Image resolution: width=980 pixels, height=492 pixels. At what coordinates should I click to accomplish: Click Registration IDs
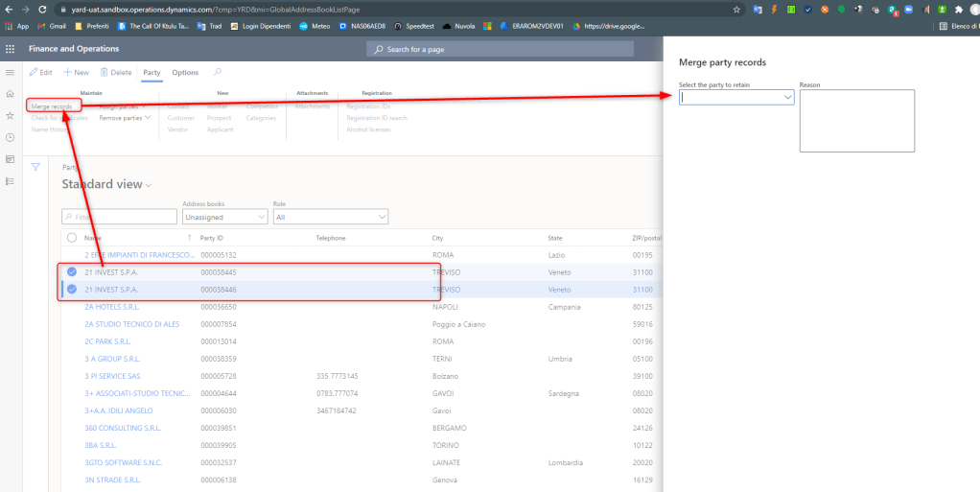[368, 106]
